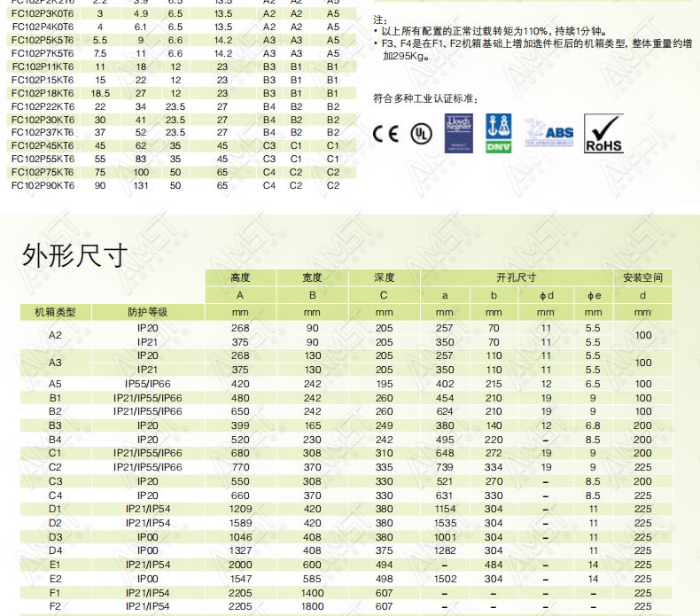Screen dimensions: 700x616
Task: Click the heading 外形尺寸
Action: 74,255
